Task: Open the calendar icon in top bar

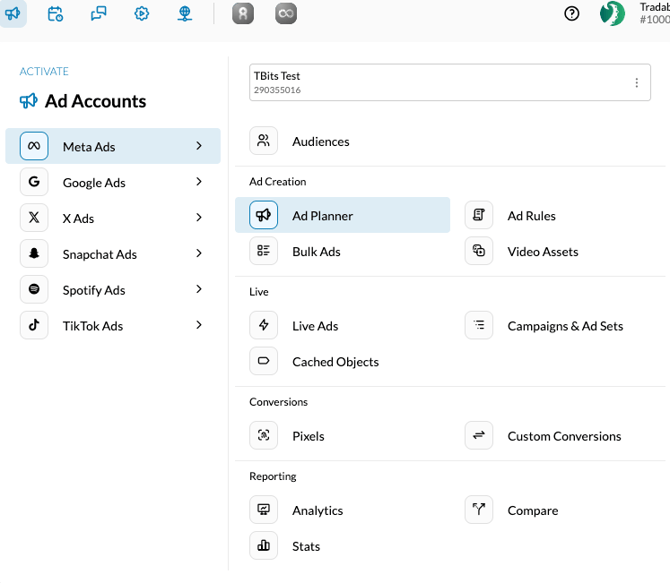Action: pos(55,14)
